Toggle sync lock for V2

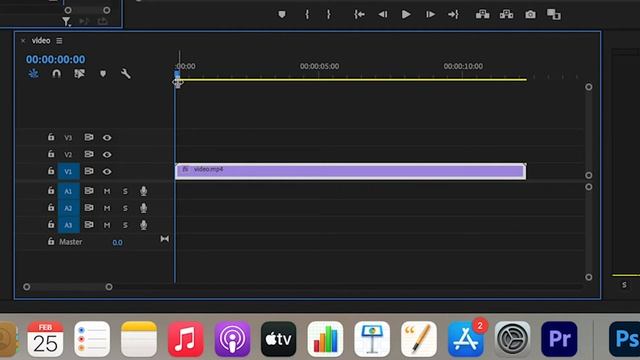[89, 154]
